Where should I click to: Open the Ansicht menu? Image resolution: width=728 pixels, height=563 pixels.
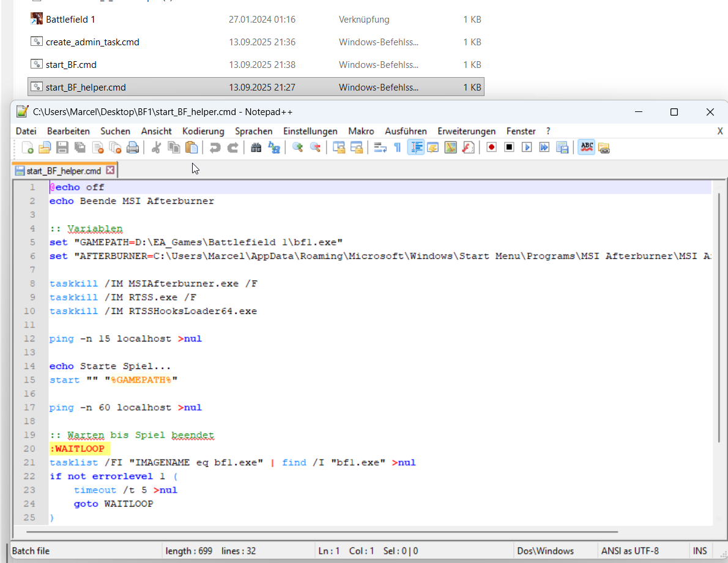[x=157, y=131]
